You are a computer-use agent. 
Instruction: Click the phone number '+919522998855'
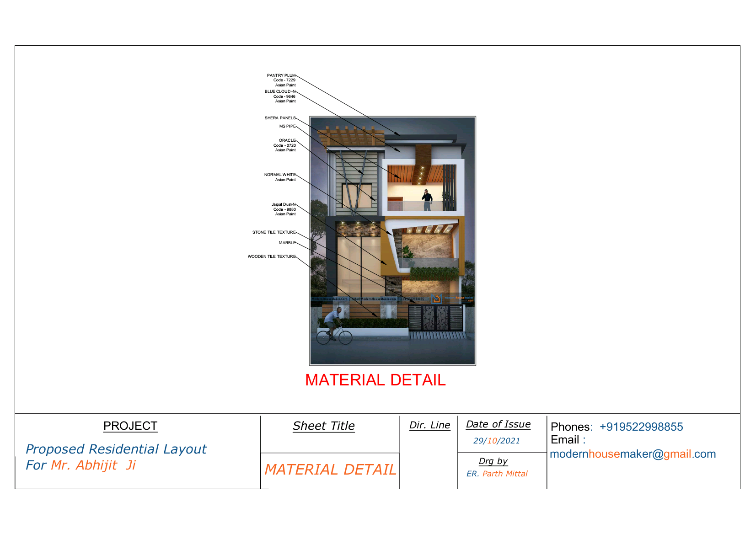click(x=641, y=427)
